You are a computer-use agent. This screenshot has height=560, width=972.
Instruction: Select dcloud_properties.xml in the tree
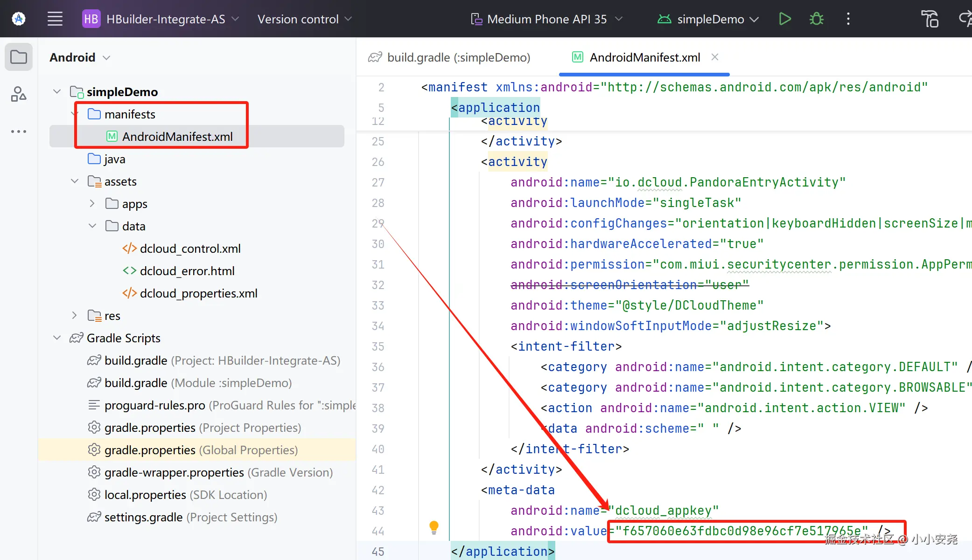click(x=198, y=293)
